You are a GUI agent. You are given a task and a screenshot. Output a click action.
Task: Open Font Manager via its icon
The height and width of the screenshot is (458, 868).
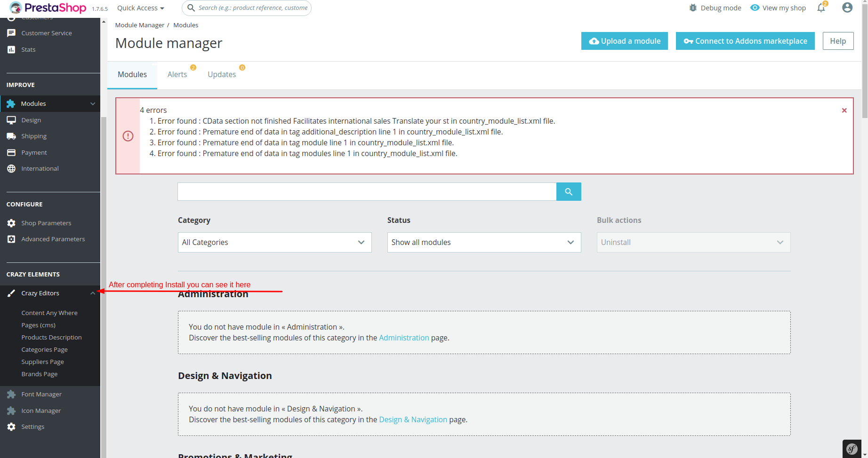11,394
